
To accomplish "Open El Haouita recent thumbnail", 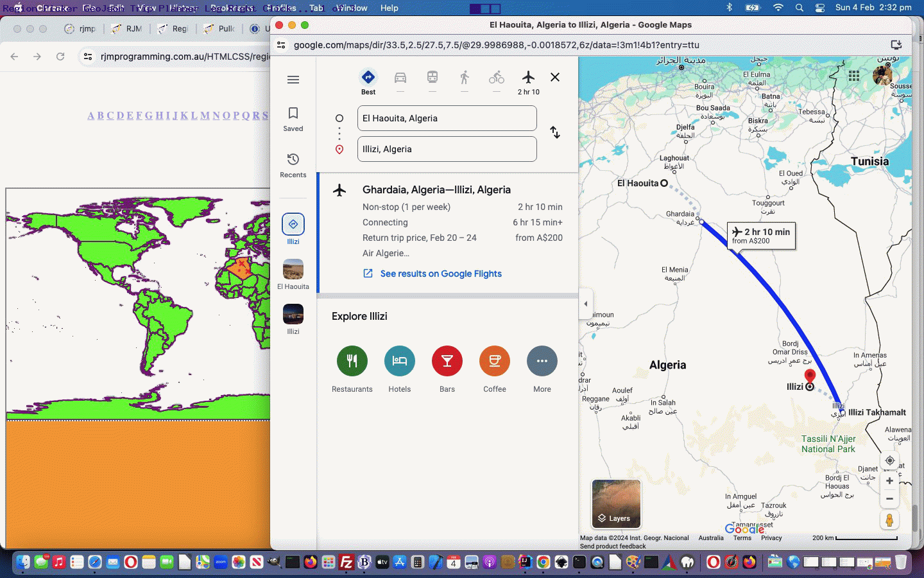I will point(293,274).
